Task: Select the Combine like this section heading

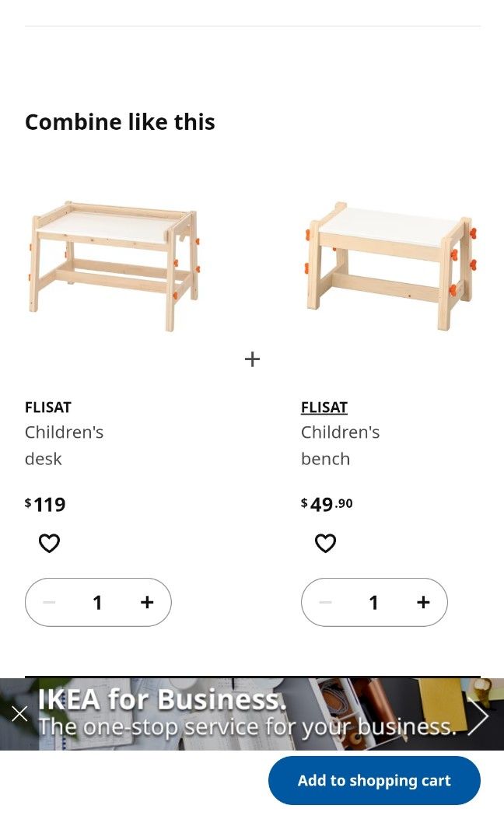Action: click(x=120, y=121)
